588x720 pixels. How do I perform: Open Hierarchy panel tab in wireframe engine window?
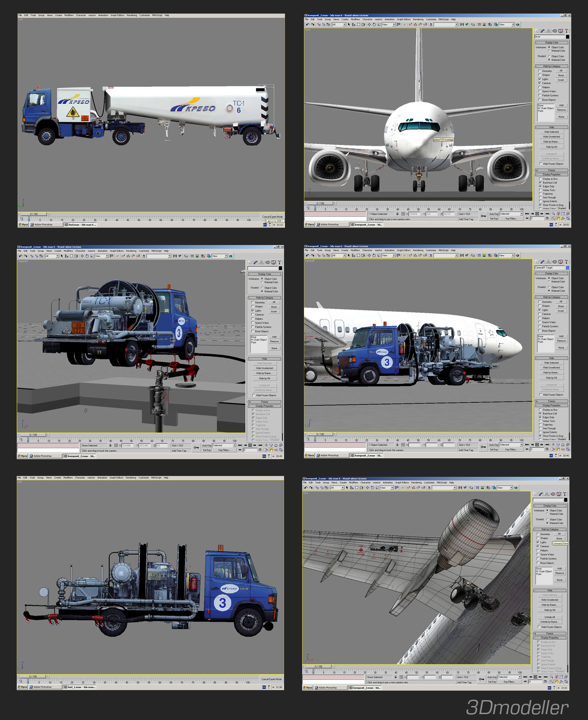(x=546, y=494)
